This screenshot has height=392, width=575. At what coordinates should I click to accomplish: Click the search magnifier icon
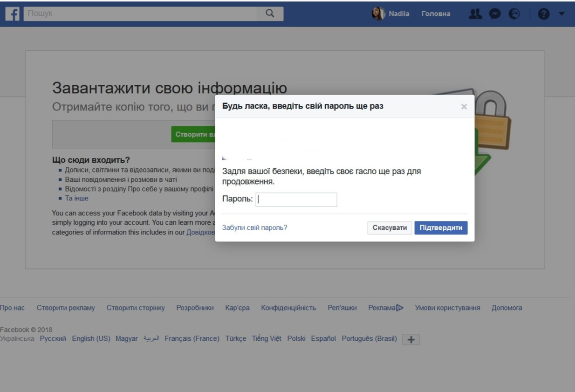click(270, 14)
